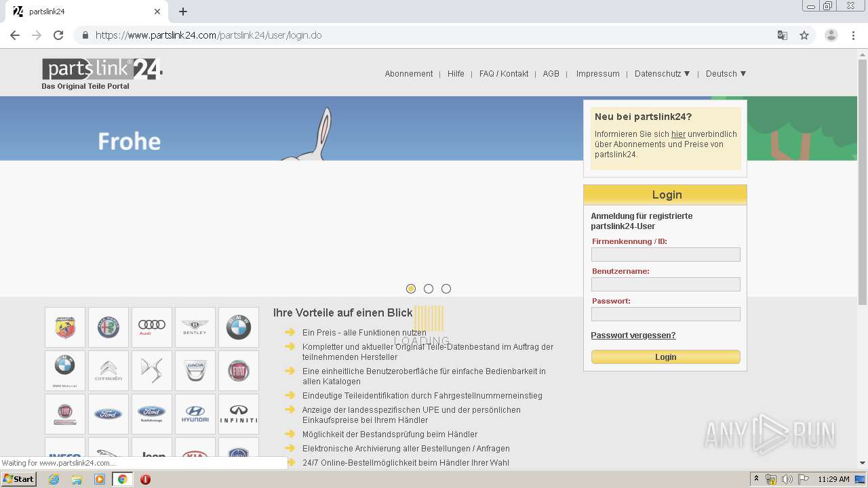
Task: Click the 'Ihre Vorteile auf einen Blick' heading
Action: [342, 313]
